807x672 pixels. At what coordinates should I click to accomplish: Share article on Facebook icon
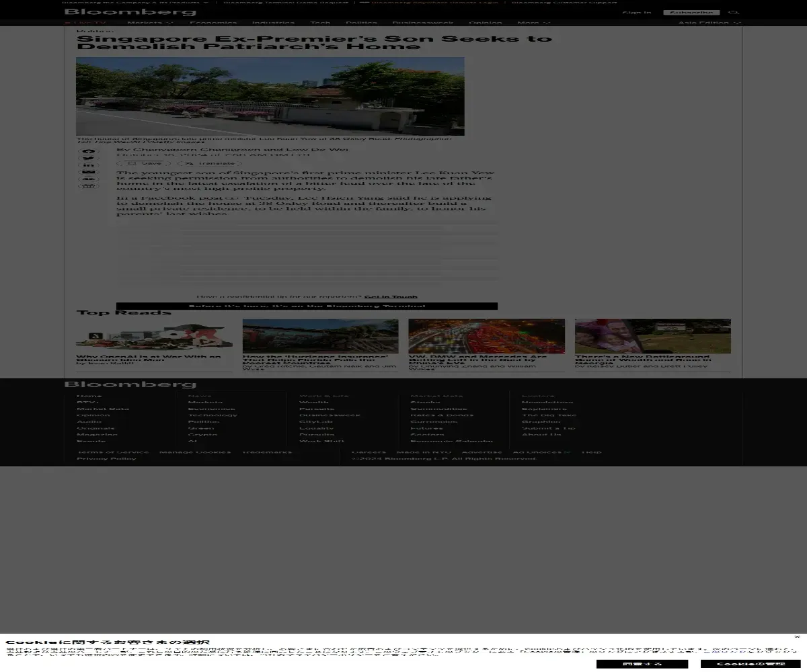(89, 151)
